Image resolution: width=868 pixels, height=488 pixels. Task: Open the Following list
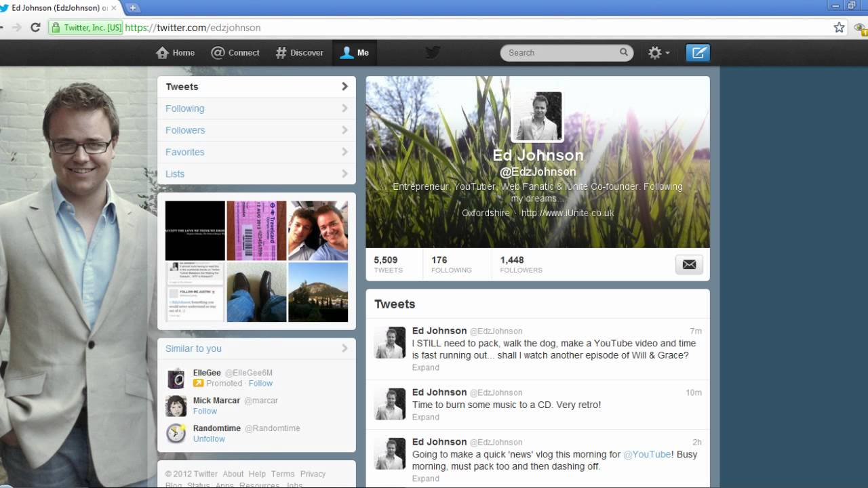point(256,108)
